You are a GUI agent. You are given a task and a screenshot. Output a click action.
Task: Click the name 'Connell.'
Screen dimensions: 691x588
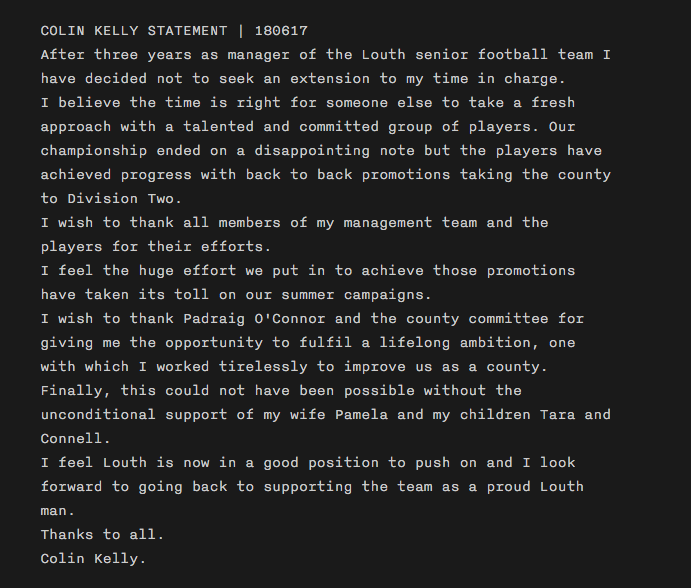pos(76,439)
